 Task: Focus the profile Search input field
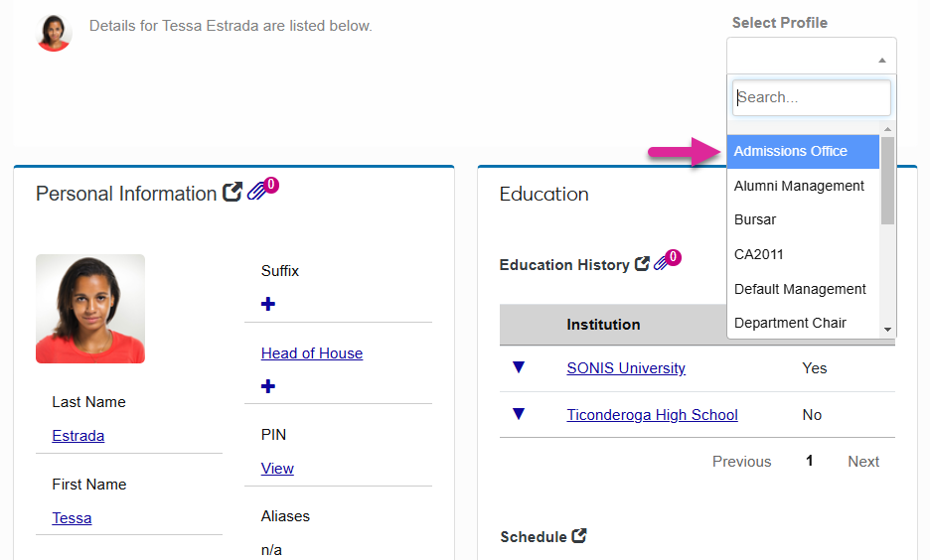coord(811,97)
